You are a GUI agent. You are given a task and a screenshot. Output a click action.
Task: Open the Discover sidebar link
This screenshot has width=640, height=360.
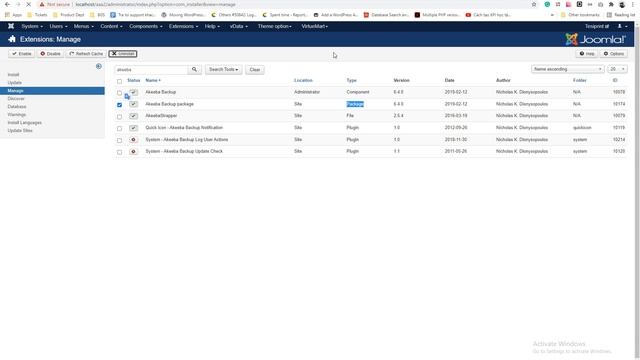coord(16,98)
